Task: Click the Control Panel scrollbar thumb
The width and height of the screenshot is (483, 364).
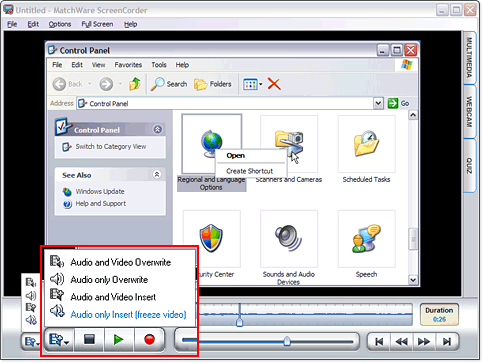Action: point(413,239)
